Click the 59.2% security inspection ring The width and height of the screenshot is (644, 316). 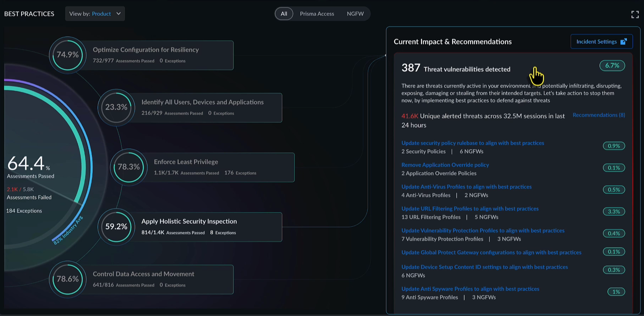tap(116, 227)
